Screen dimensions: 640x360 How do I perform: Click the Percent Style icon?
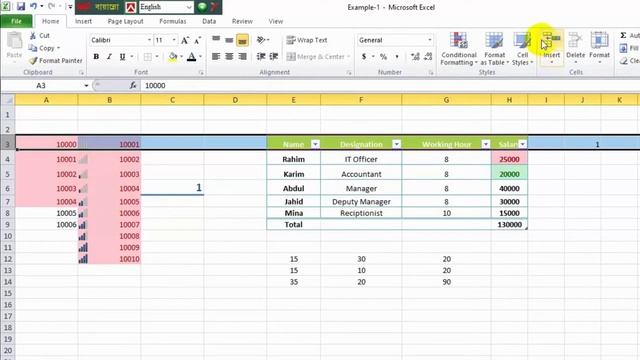tap(383, 57)
